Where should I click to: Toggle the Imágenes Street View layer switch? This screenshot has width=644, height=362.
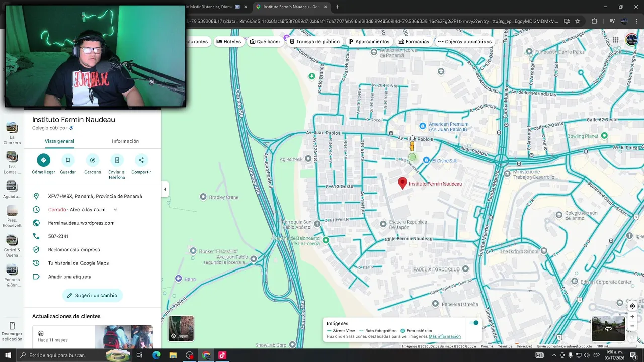pyautogui.click(x=473, y=323)
